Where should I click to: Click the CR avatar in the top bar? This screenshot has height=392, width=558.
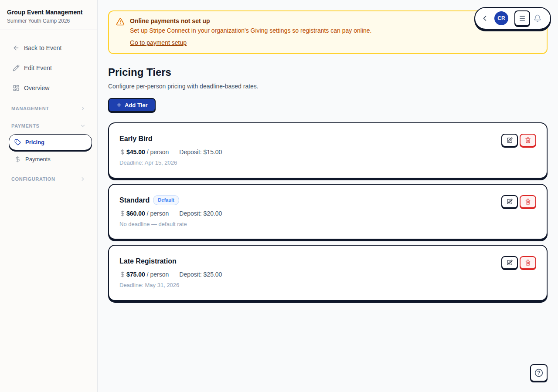501,18
